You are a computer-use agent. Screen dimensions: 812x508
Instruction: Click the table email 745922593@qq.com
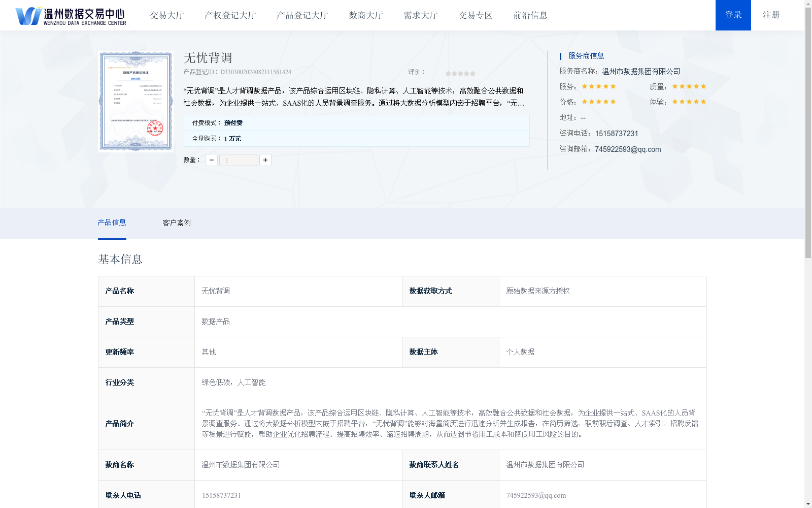point(536,495)
